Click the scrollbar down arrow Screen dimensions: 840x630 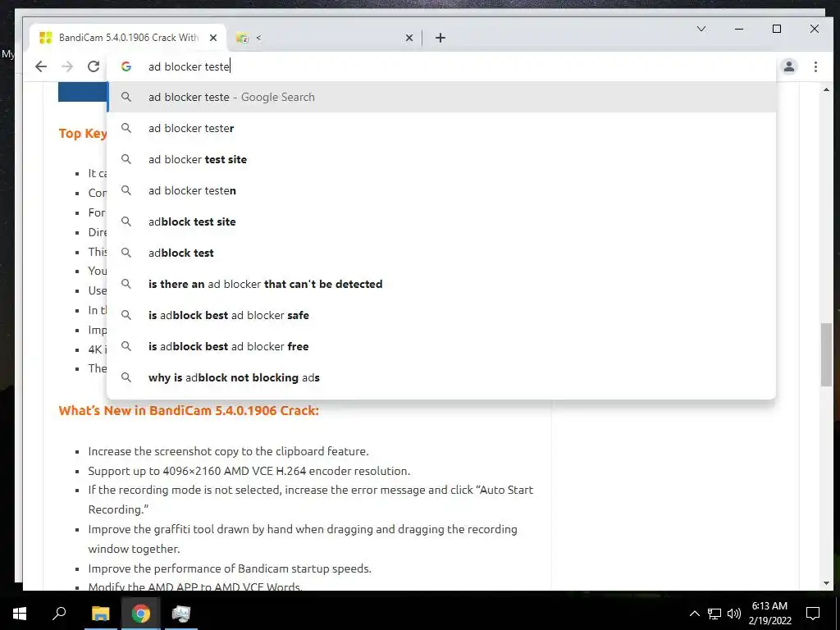(x=826, y=583)
